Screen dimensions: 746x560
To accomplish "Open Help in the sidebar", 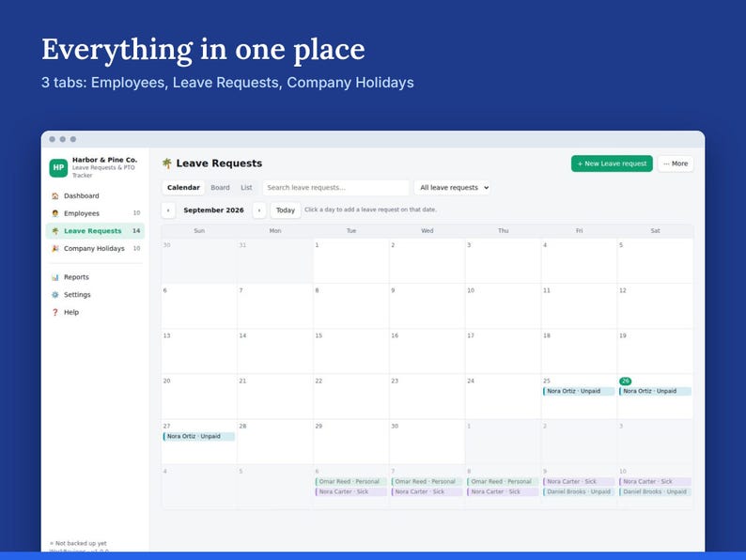I will pyautogui.click(x=95, y=313).
